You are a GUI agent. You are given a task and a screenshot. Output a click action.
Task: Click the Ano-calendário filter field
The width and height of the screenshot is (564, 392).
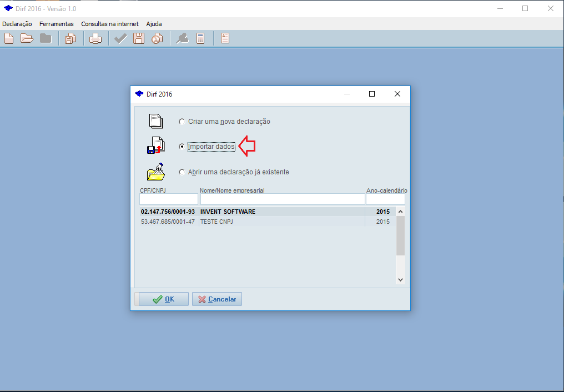(386, 199)
